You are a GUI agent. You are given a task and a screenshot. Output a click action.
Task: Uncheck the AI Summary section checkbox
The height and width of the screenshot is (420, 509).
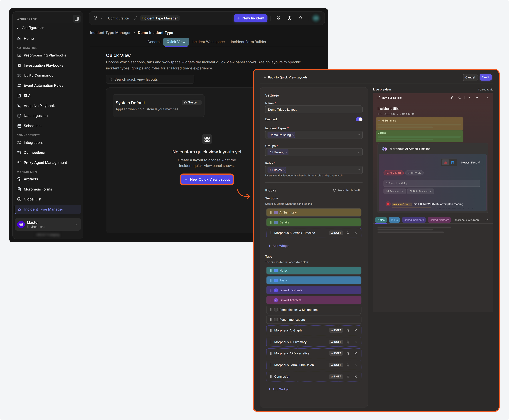276,212
